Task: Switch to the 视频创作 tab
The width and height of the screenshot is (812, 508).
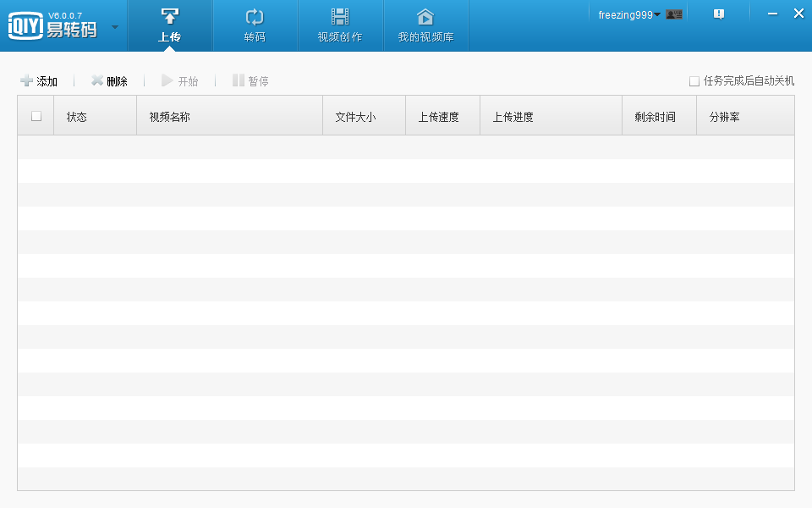Action: point(340,25)
